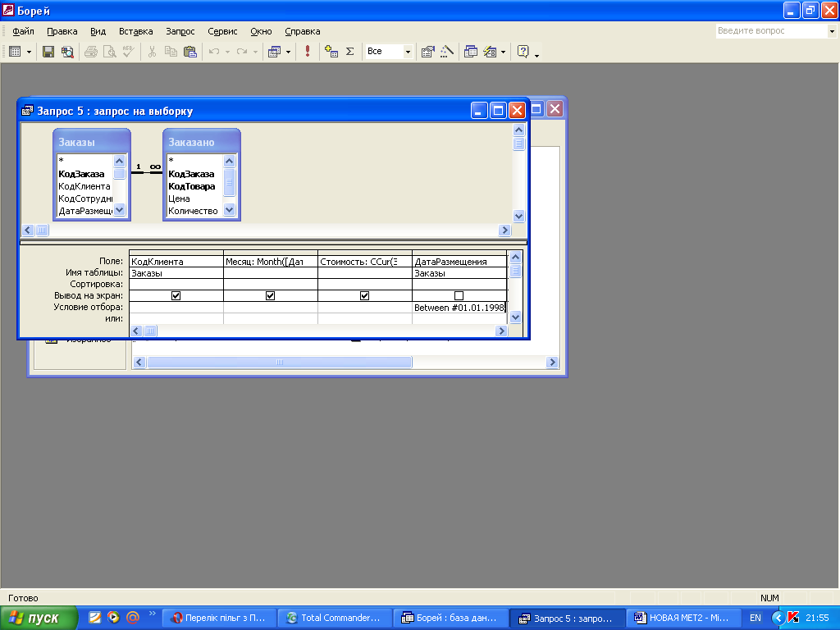840x630 pixels.
Task: Click up arrow of Заказано list scrollbar
Action: coord(230,161)
